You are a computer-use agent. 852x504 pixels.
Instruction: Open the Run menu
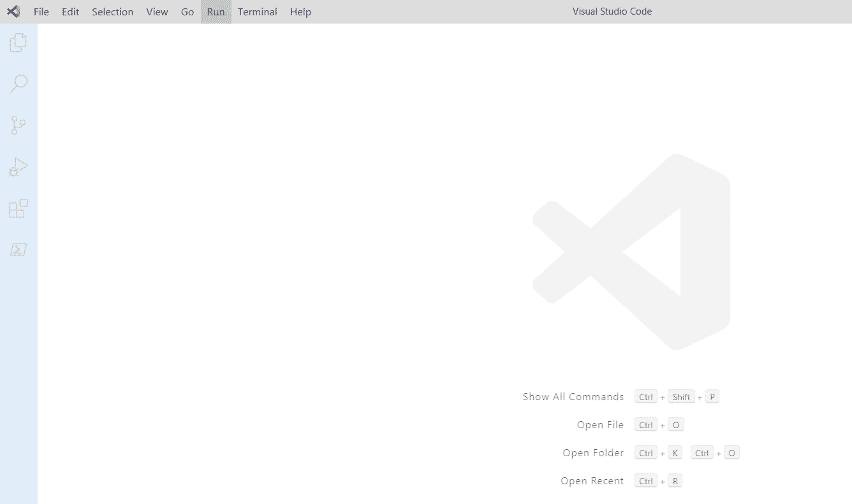tap(216, 11)
